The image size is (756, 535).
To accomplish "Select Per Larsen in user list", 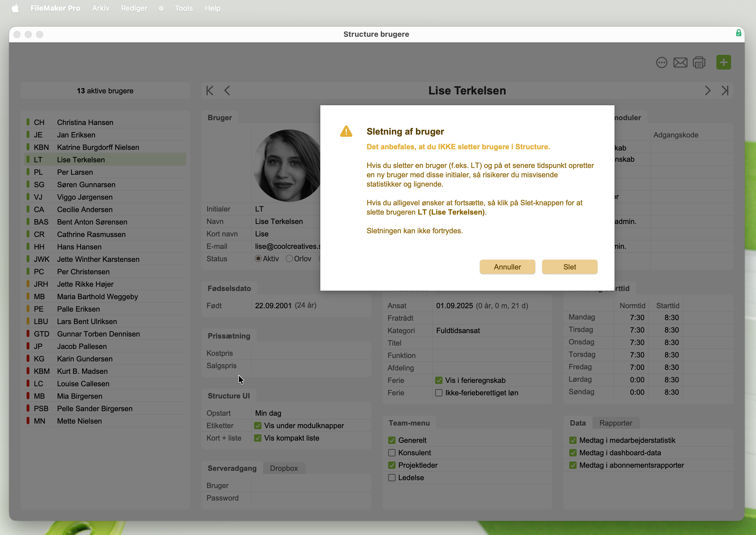I will 75,172.
